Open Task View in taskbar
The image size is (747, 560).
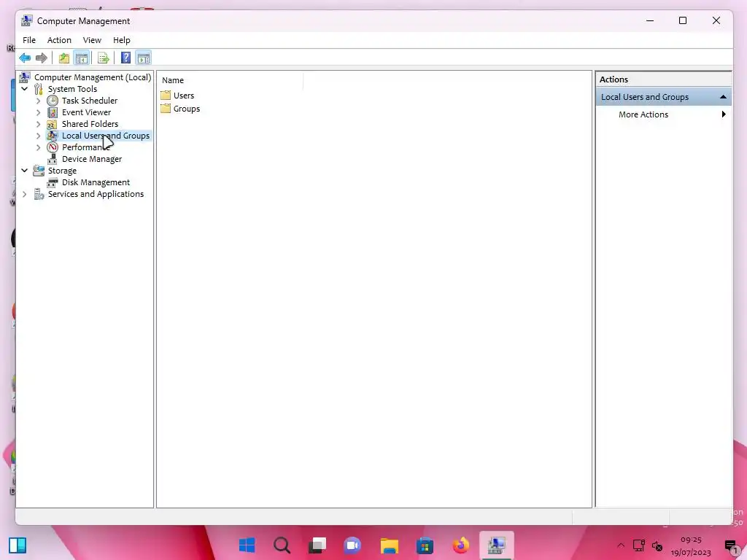click(x=317, y=545)
